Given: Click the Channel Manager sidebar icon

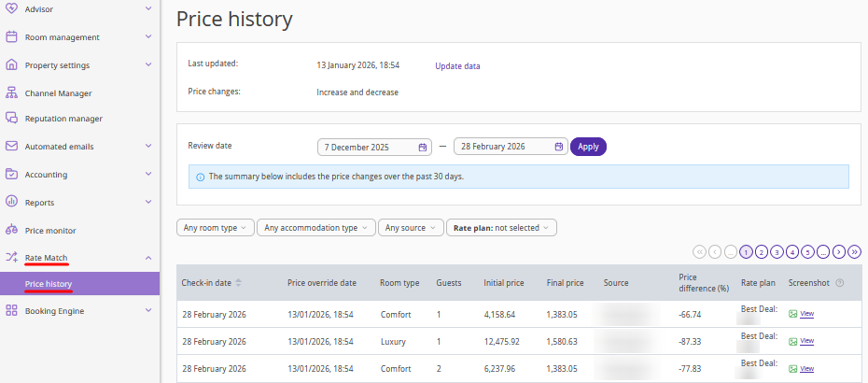Looking at the screenshot, I should pos(12,93).
